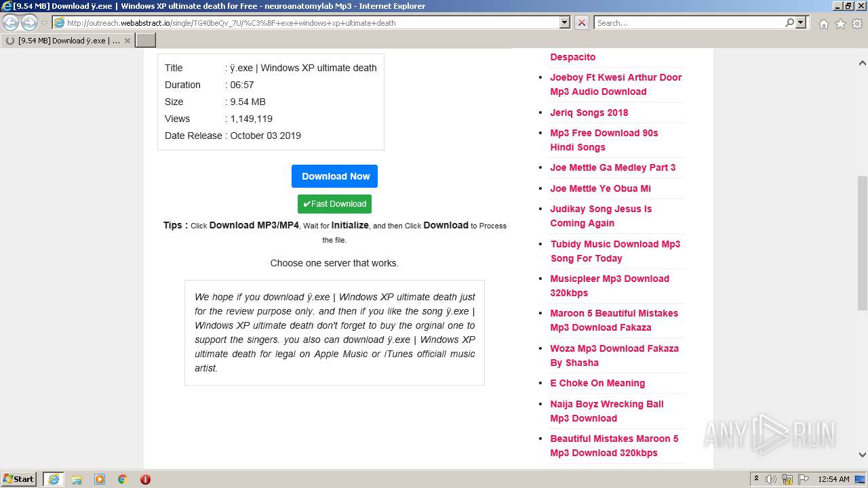
Task: Open Jeriq Songs 2018 link
Action: [x=589, y=113]
